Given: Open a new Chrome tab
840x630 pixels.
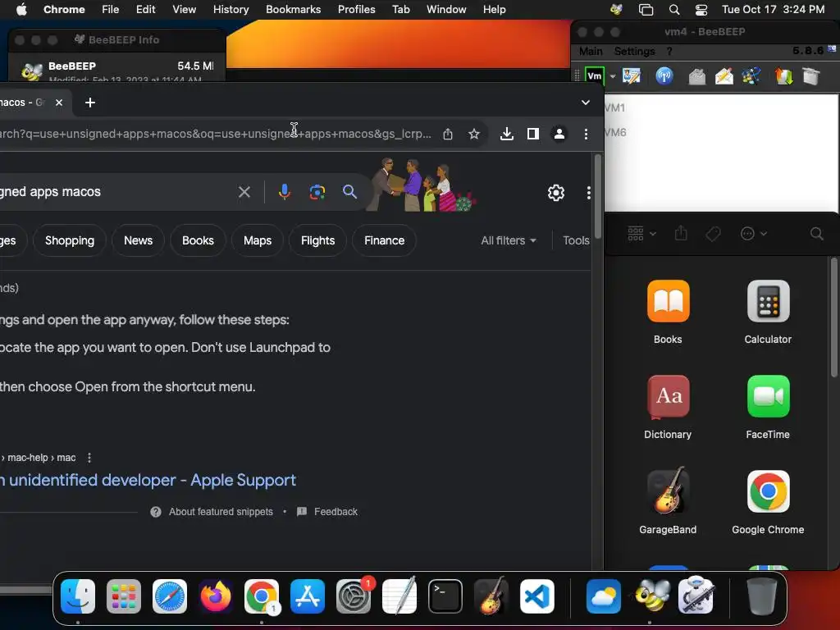Looking at the screenshot, I should pyautogui.click(x=90, y=103).
